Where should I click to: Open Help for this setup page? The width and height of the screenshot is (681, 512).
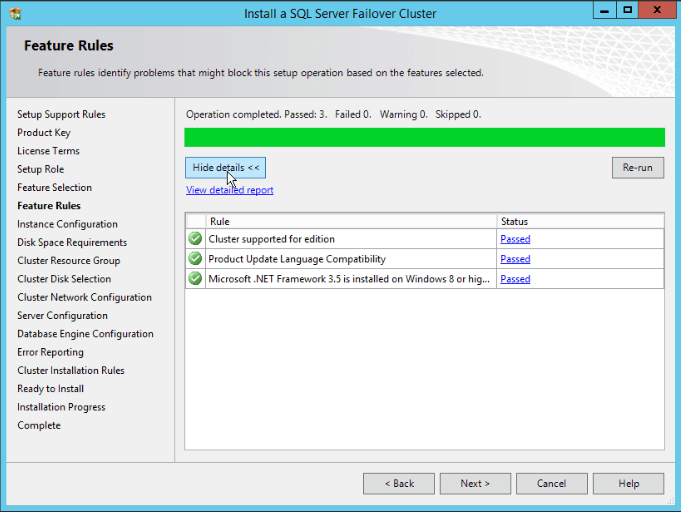tap(628, 483)
